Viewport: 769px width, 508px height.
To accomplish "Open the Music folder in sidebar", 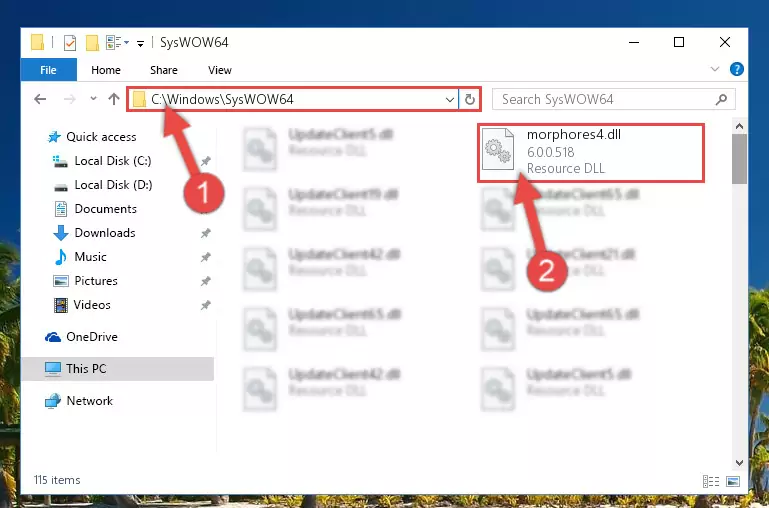I will pyautogui.click(x=90, y=257).
